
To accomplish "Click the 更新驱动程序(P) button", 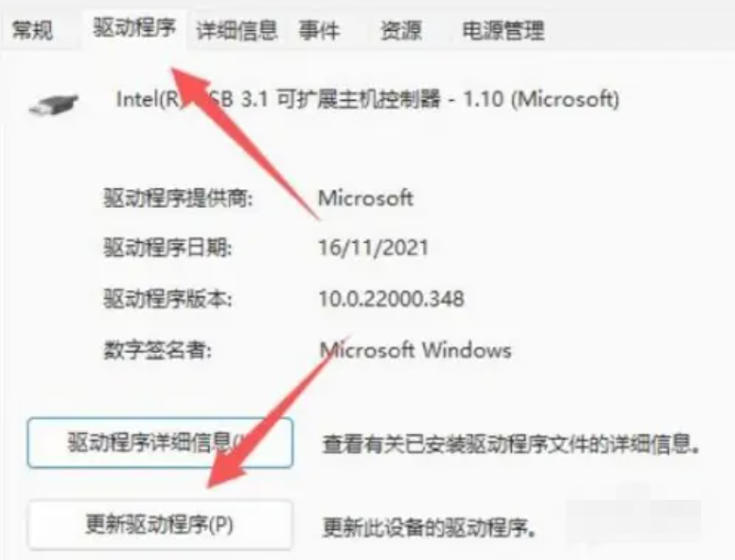I will (160, 524).
